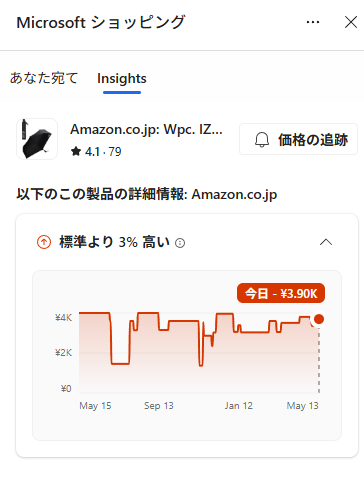The width and height of the screenshot is (364, 498).
Task: Select the Insights tab
Action: (122, 79)
